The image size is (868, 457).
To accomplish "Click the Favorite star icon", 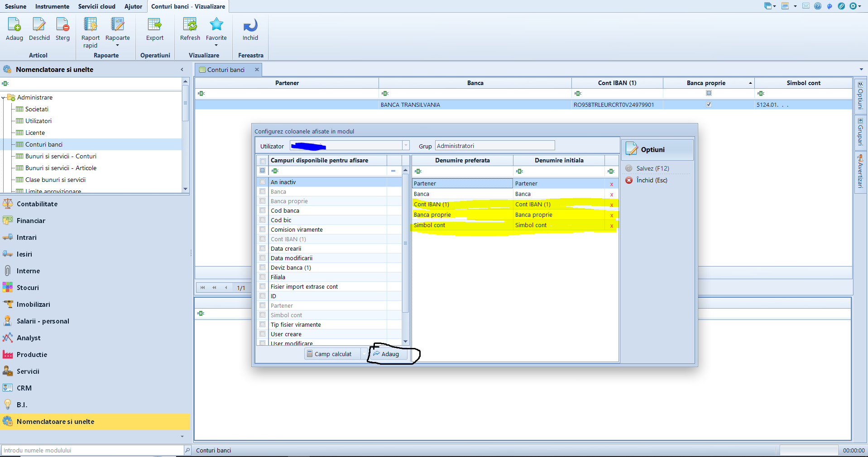I will coord(216,24).
